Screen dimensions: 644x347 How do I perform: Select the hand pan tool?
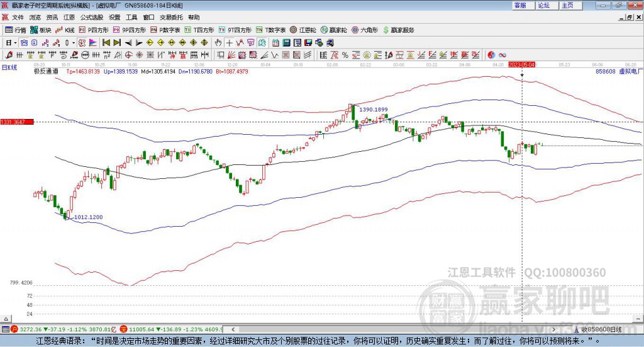[218, 43]
